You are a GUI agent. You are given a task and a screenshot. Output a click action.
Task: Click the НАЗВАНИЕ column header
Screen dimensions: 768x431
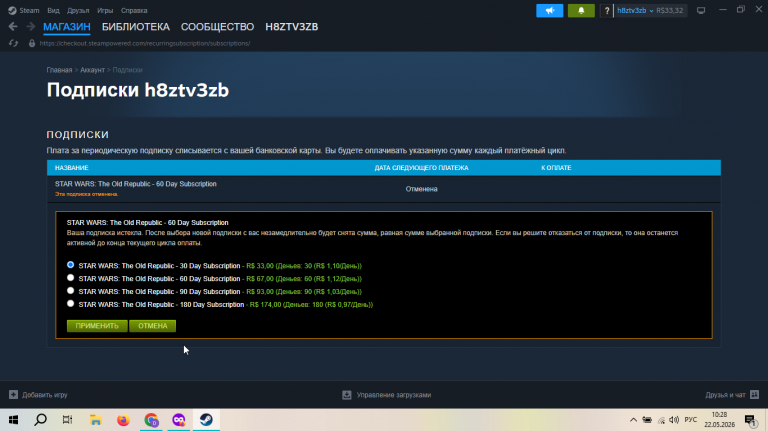72,168
